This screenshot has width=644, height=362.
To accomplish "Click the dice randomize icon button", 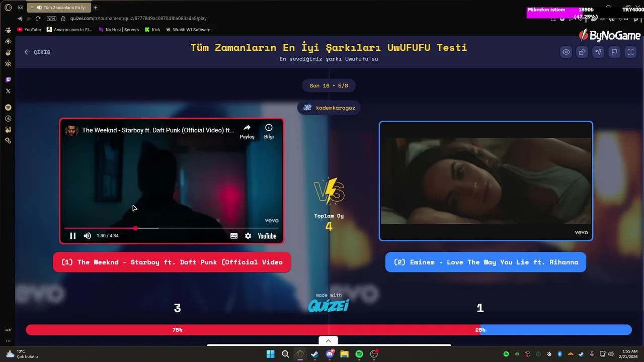I will point(582,52).
